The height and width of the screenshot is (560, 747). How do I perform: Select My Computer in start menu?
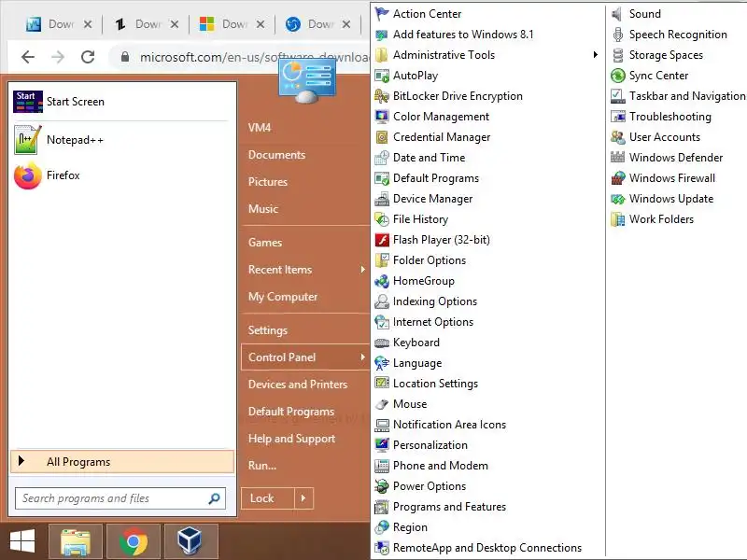click(x=283, y=297)
